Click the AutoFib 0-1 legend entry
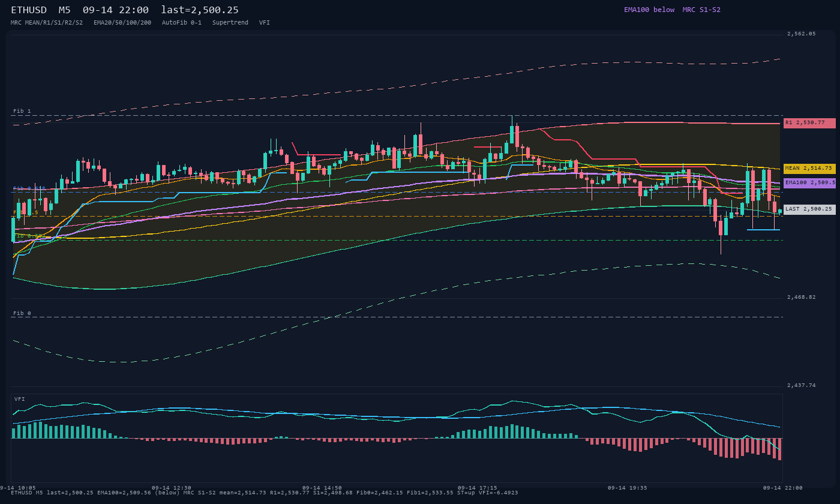Viewport: 840px width, 504px height. point(182,23)
